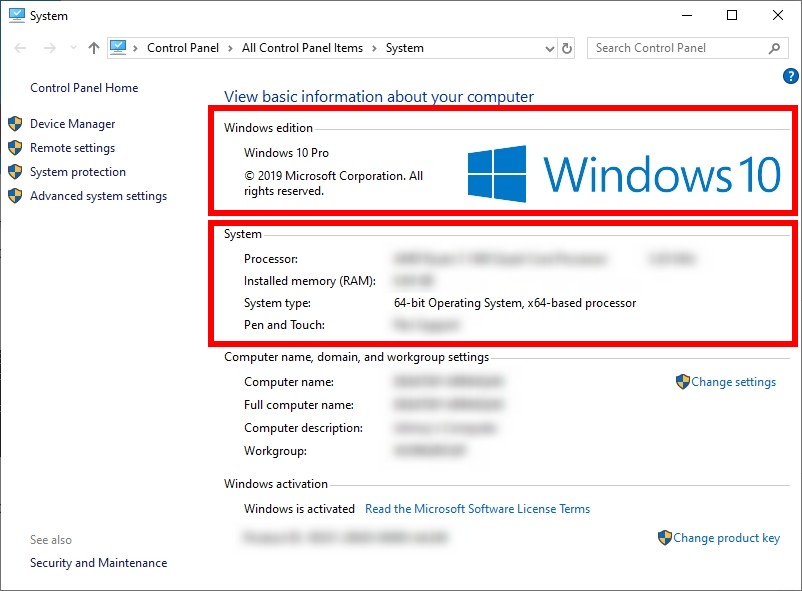This screenshot has width=802, height=591.
Task: Refresh the System page
Action: pos(567,48)
